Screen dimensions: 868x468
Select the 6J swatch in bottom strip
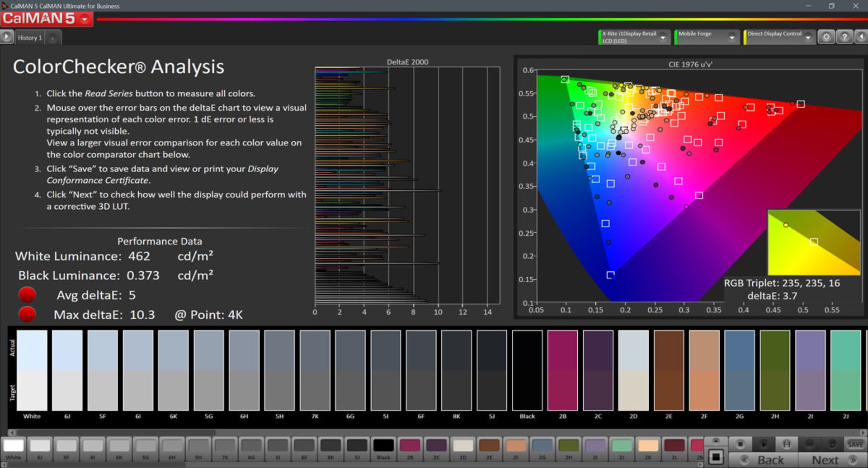(40, 449)
